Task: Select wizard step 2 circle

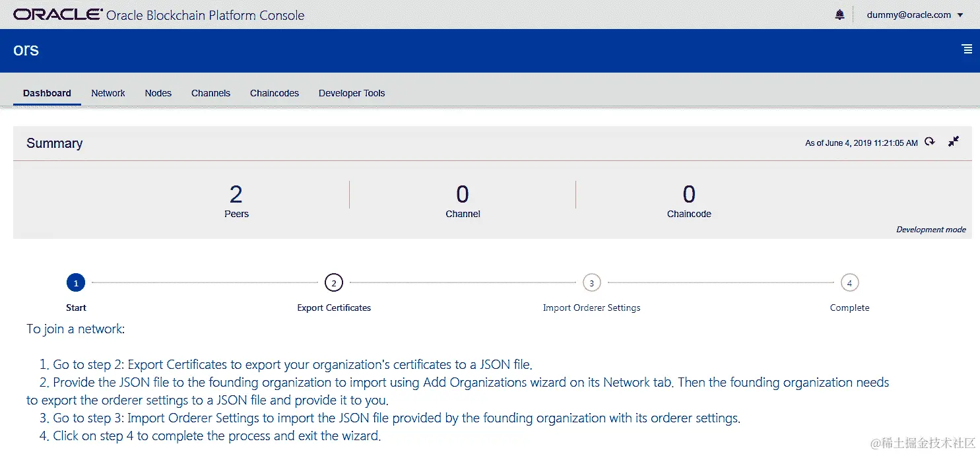Action: coord(334,283)
